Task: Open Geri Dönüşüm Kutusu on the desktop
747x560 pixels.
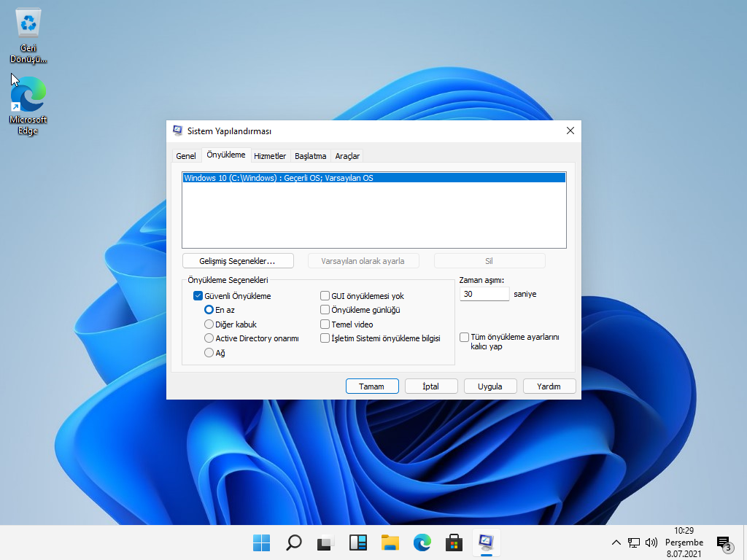Action: [28, 24]
